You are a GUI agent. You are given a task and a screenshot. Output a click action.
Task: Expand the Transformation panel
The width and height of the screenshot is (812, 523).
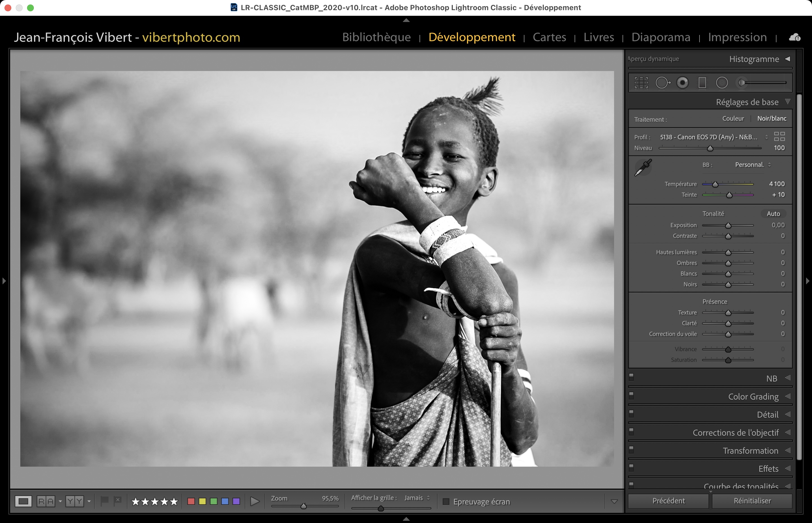point(750,451)
